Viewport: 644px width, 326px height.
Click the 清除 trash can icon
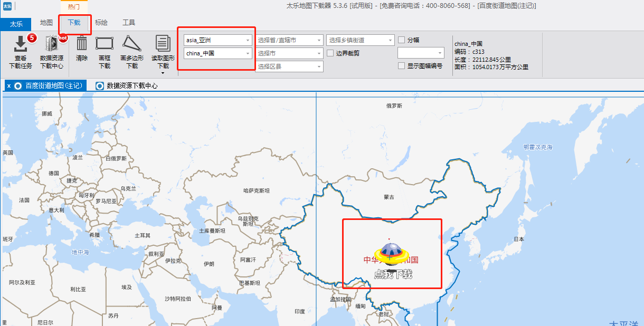[x=82, y=44]
